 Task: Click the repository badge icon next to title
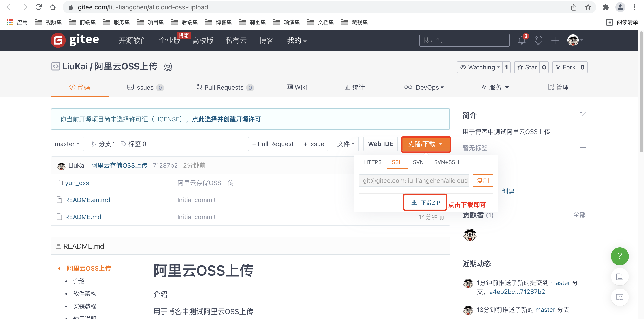168,67
